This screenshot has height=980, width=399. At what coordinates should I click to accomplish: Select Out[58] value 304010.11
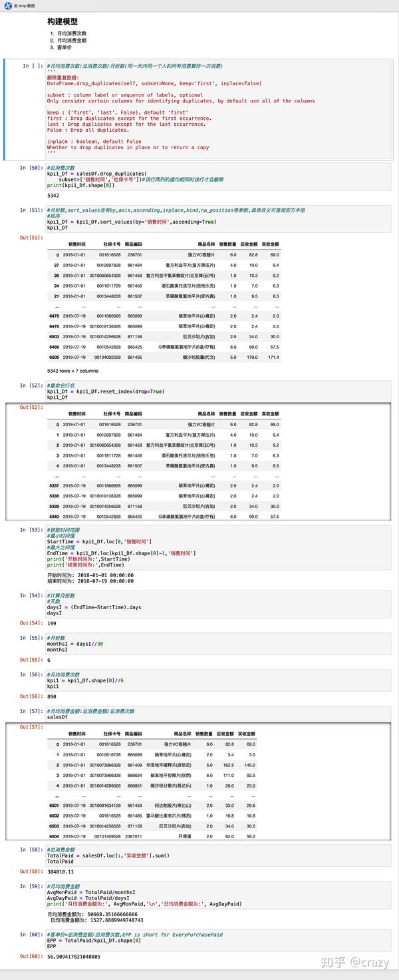(61, 871)
